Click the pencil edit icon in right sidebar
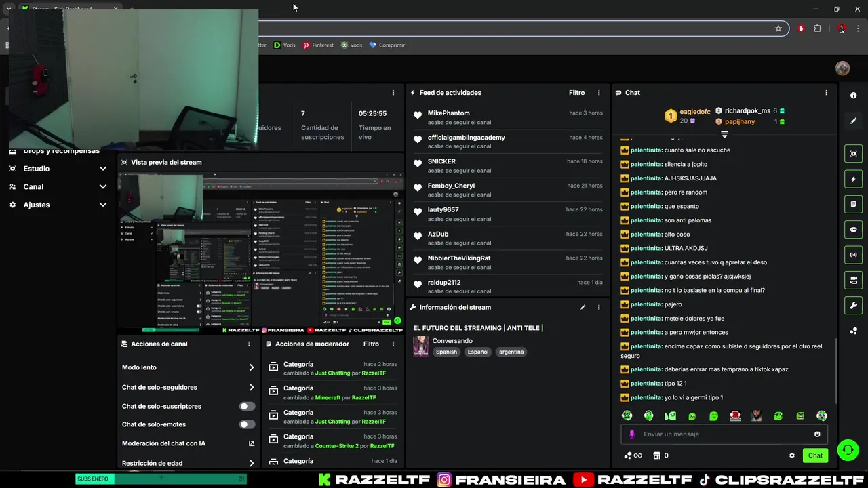Screen dimensions: 868x488 click(x=853, y=121)
